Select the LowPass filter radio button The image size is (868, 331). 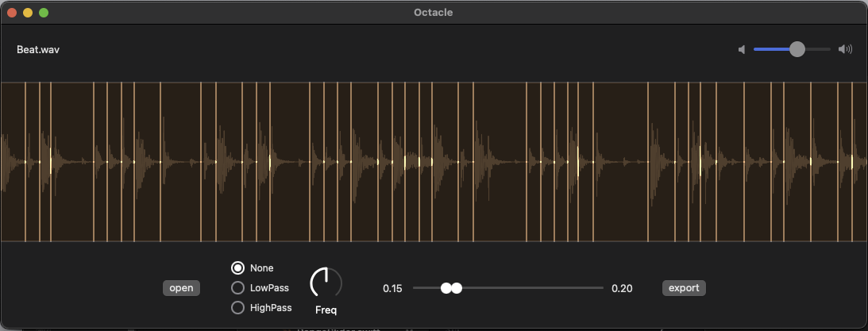pos(237,288)
